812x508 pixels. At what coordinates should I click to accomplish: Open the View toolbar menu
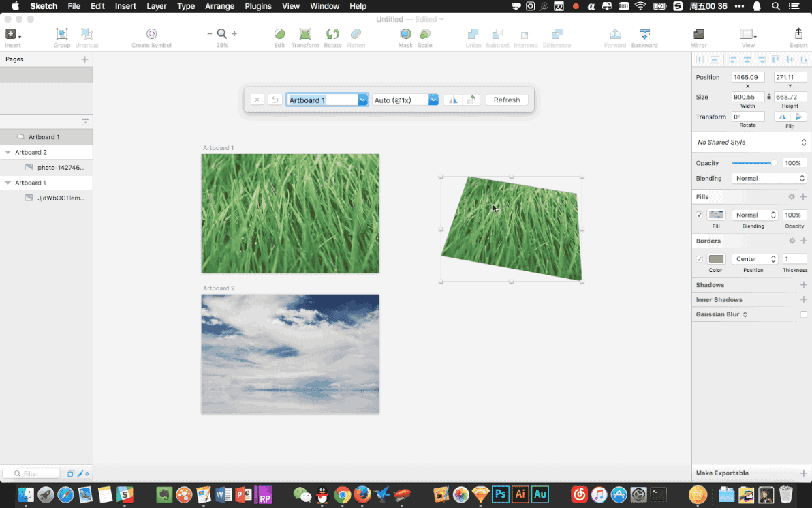click(748, 34)
